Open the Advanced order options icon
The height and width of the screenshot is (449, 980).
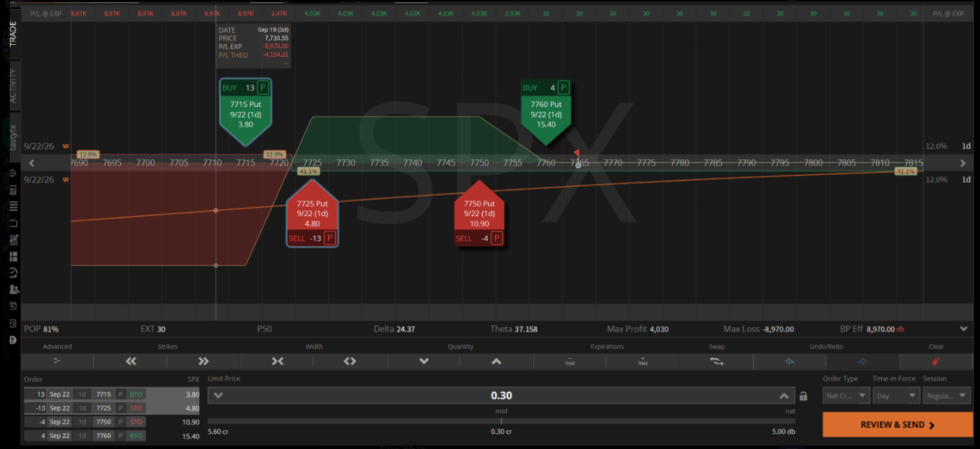click(57, 361)
